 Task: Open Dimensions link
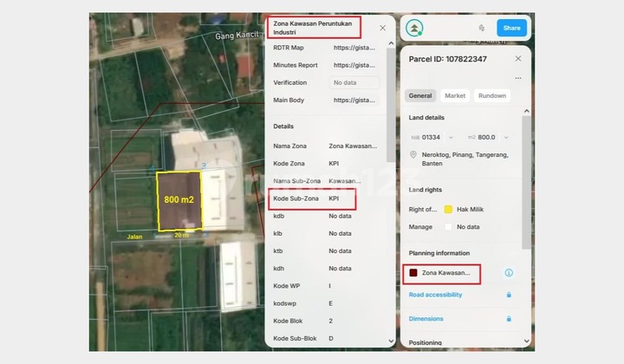pyautogui.click(x=426, y=319)
